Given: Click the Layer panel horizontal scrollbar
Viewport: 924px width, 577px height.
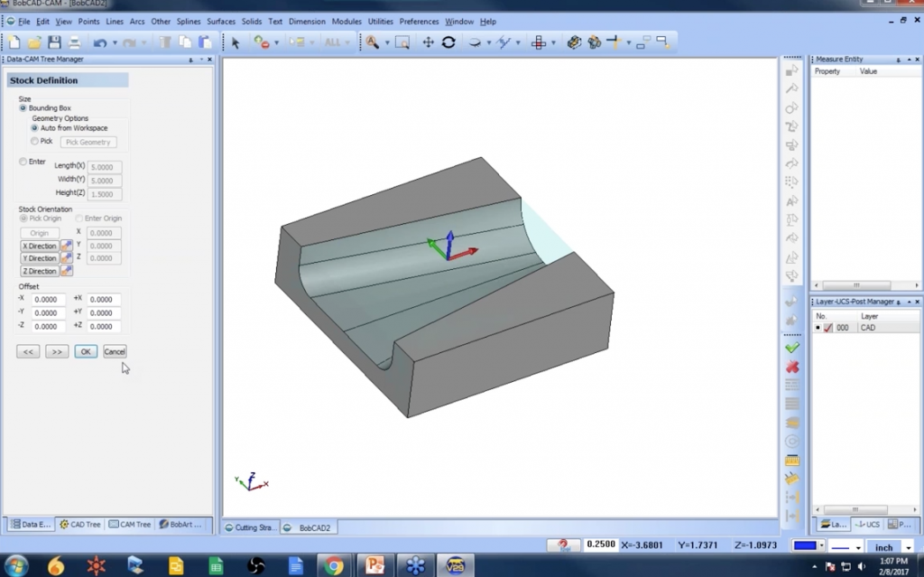Looking at the screenshot, I should pos(865,509).
